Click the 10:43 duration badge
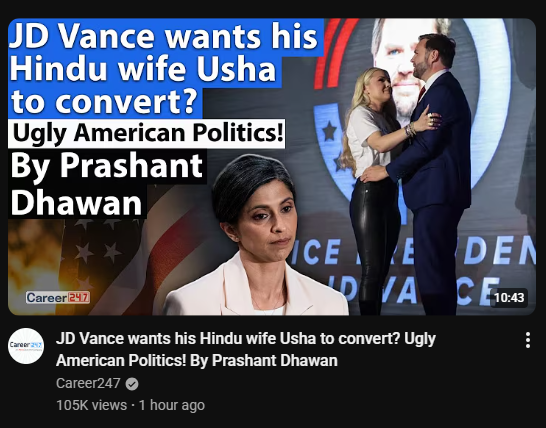The height and width of the screenshot is (428, 546). click(x=509, y=297)
